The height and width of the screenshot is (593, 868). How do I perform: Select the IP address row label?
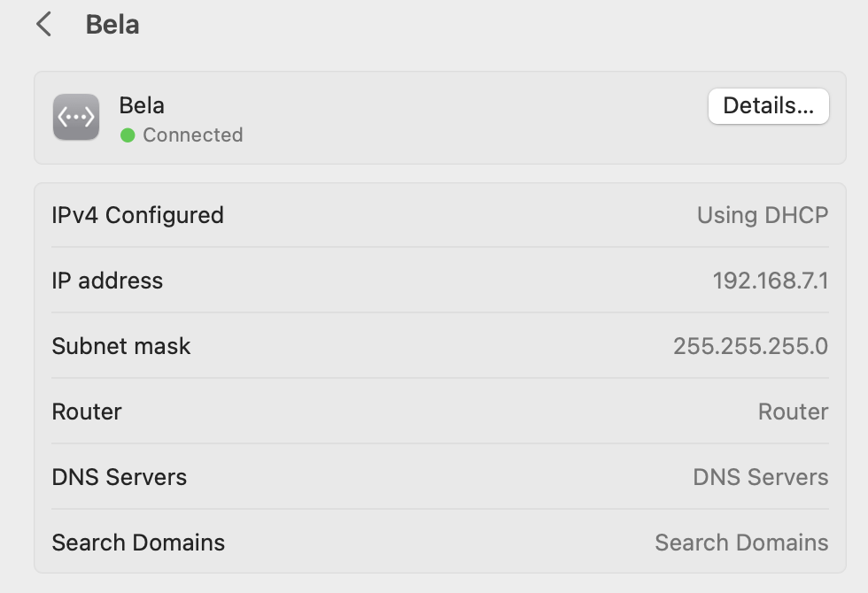tap(107, 281)
